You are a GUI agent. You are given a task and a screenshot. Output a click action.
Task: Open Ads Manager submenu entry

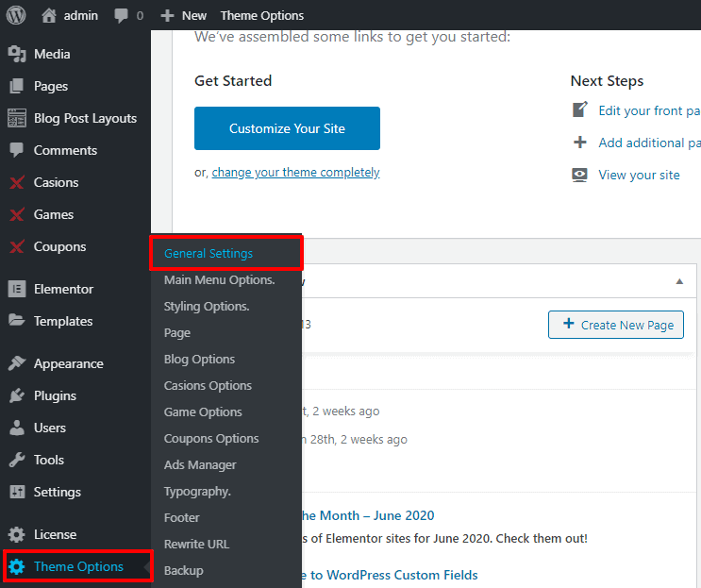coord(200,464)
